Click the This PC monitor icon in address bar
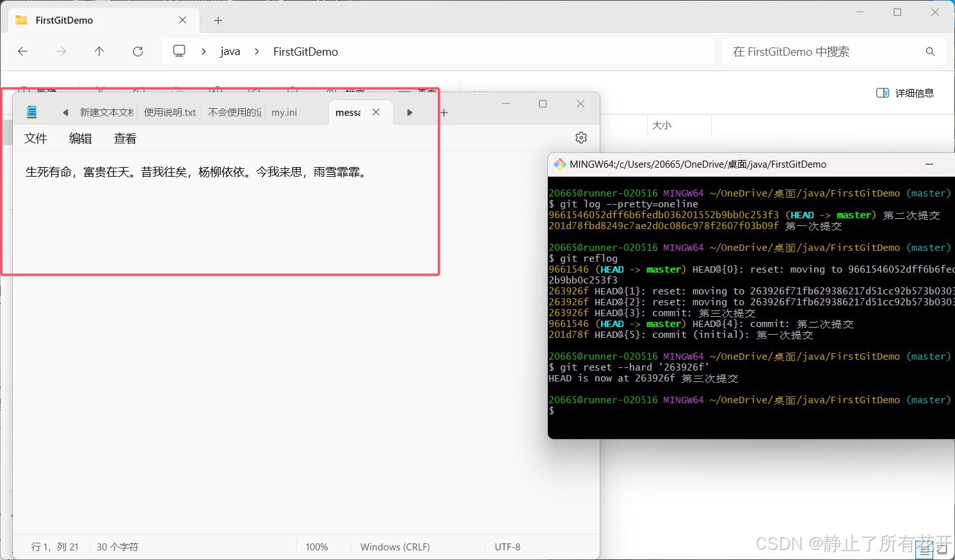Viewport: 955px width, 560px height. 179,51
